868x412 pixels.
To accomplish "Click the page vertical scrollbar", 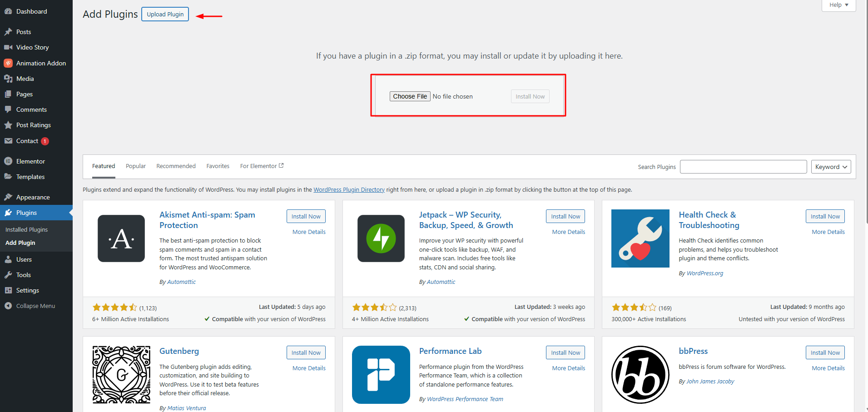I will tap(866, 111).
